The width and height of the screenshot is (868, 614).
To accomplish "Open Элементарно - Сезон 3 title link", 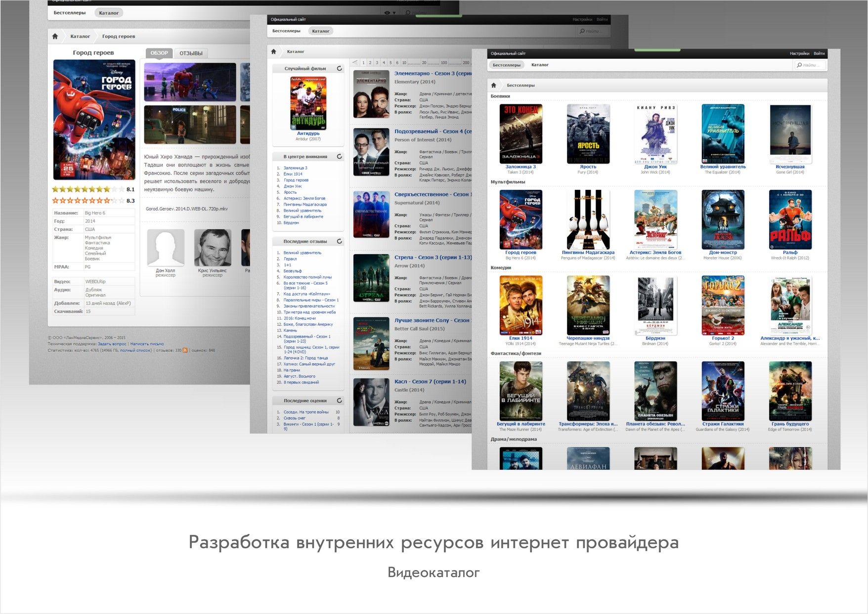I will click(433, 73).
